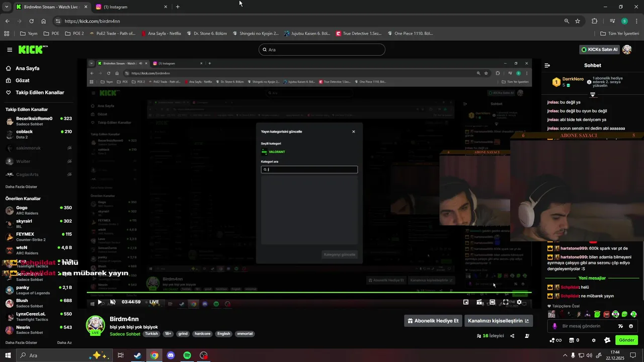Open the Kick hamburger menu
Image resolution: width=644 pixels, height=362 pixels.
click(x=10, y=50)
